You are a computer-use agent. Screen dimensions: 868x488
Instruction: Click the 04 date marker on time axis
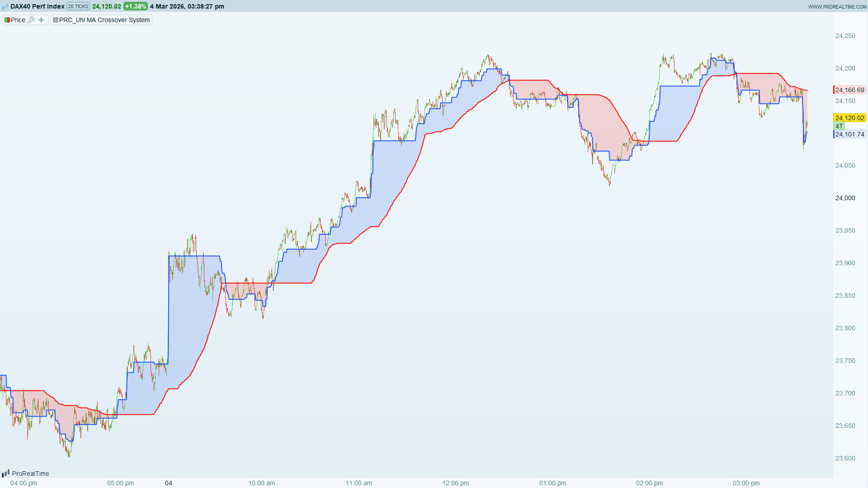coord(169,483)
